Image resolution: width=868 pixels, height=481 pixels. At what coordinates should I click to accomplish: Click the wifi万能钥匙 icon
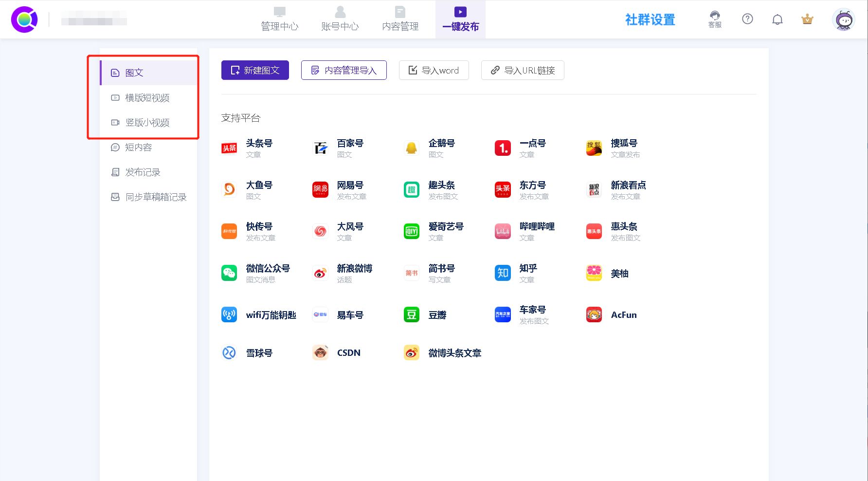[229, 314]
